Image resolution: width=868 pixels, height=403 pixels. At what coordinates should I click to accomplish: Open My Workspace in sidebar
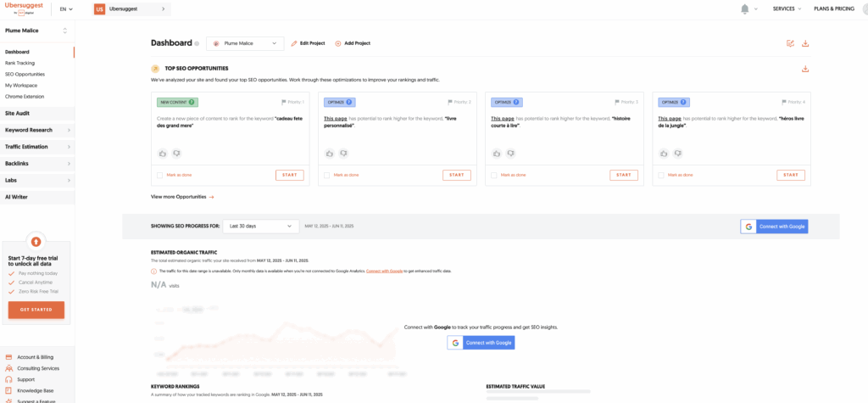click(x=21, y=86)
